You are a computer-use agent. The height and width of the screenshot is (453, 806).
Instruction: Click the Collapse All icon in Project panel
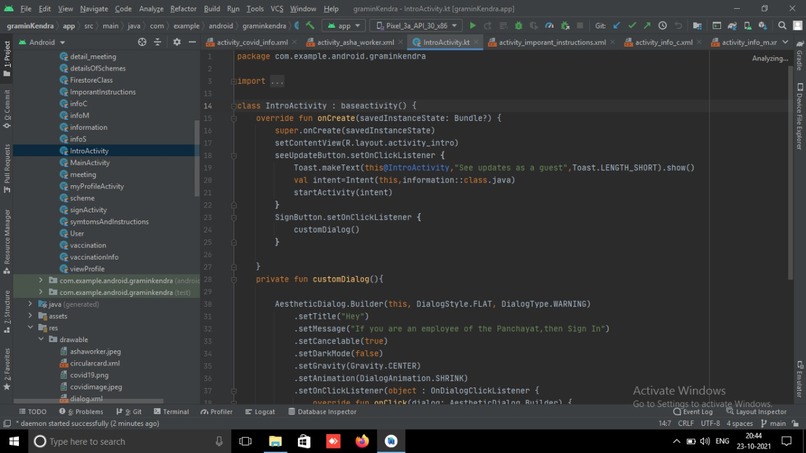tap(157, 42)
